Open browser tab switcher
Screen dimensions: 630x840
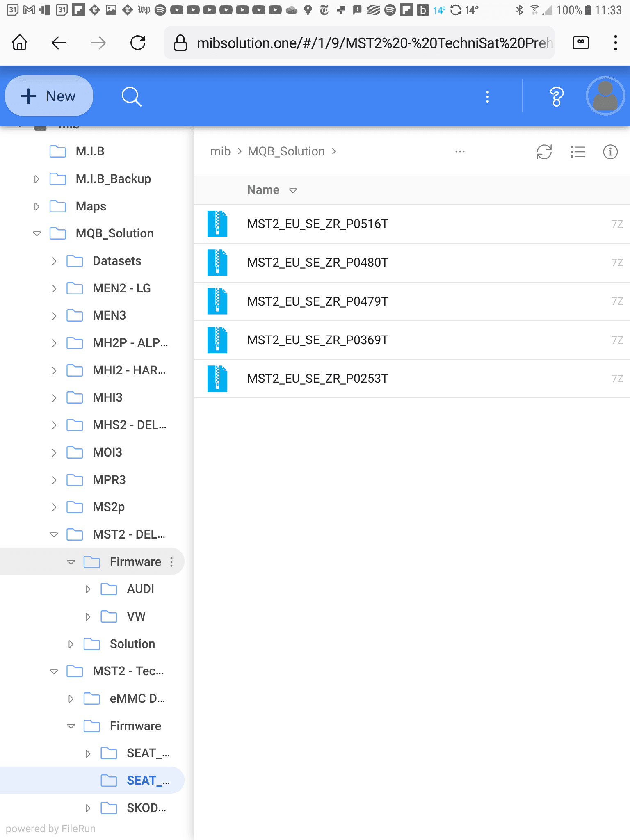tap(581, 43)
